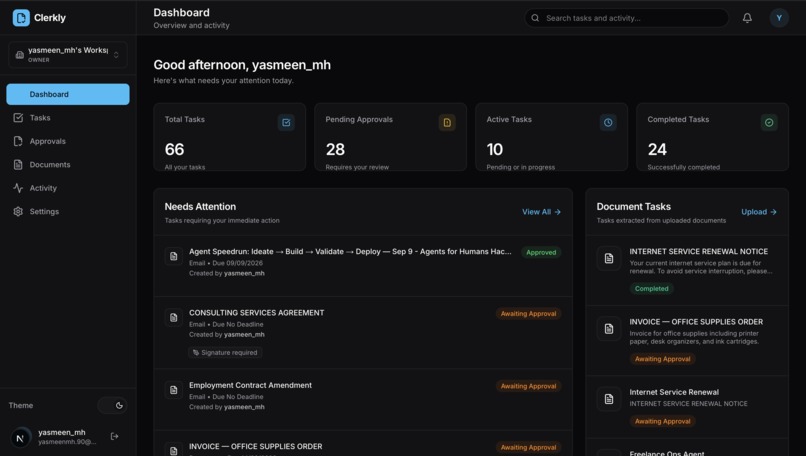Click the Approvals sidebar icon
This screenshot has width=806, height=456.
pos(18,141)
